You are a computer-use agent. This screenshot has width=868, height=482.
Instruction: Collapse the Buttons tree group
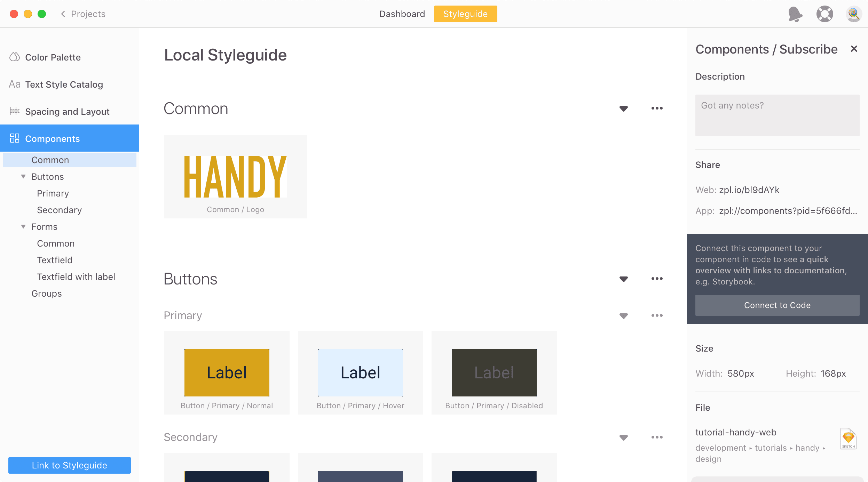click(23, 177)
